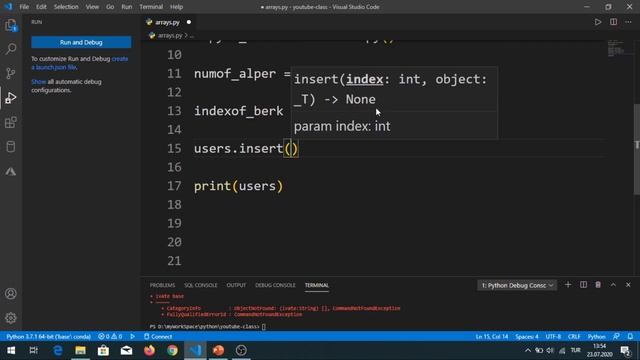Split the terminal panel
The height and width of the screenshot is (360, 640).
(x=583, y=285)
